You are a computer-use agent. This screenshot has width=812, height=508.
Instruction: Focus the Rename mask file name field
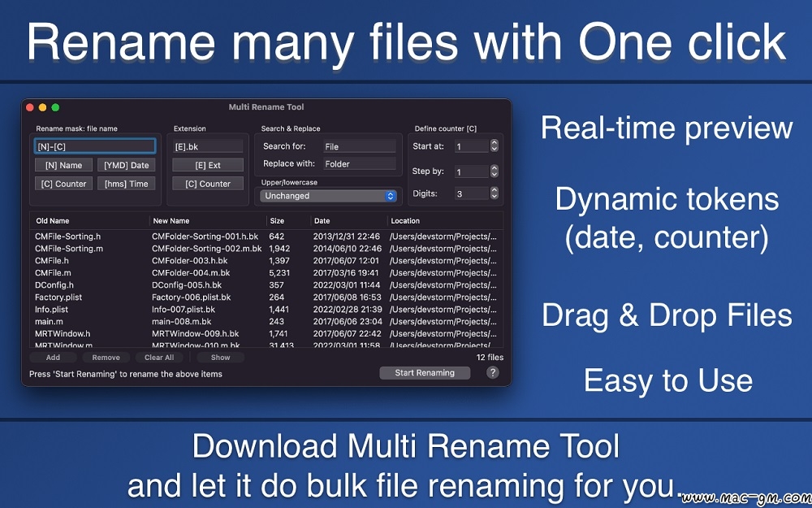[x=95, y=146]
